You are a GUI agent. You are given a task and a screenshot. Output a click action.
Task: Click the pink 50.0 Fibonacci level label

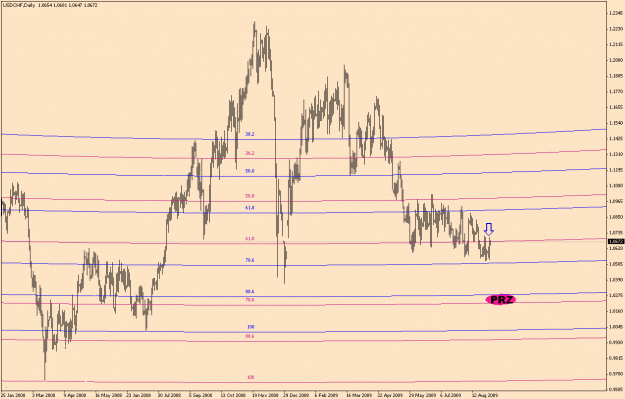click(x=250, y=196)
